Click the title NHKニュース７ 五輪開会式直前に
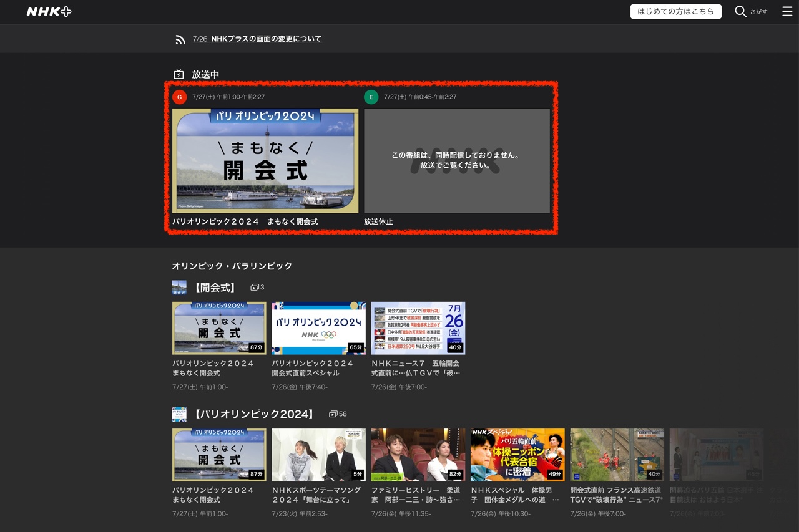Image resolution: width=799 pixels, height=532 pixels. tap(416, 368)
